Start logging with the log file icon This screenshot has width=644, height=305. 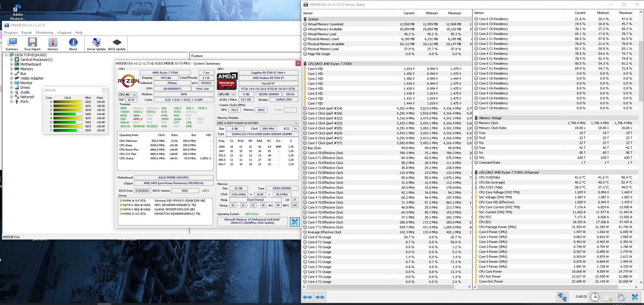click(608, 297)
